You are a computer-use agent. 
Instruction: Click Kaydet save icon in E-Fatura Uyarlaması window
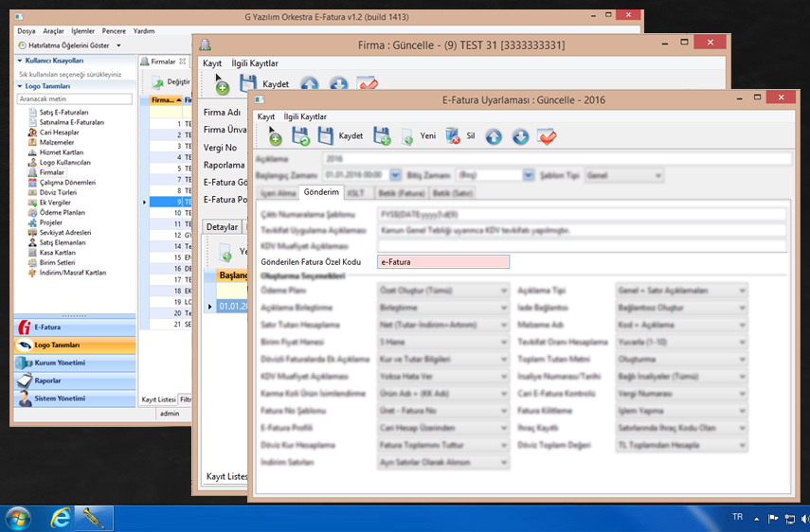pos(326,136)
